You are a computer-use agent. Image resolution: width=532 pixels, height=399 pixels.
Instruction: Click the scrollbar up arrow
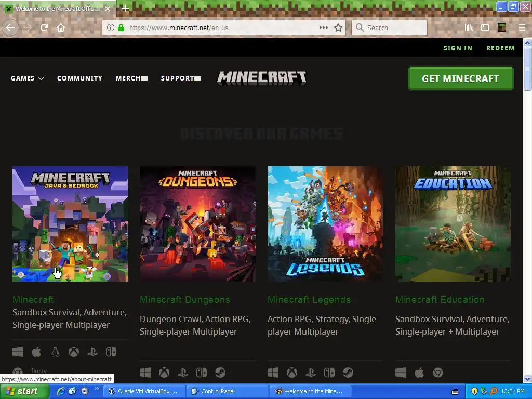coord(527,43)
